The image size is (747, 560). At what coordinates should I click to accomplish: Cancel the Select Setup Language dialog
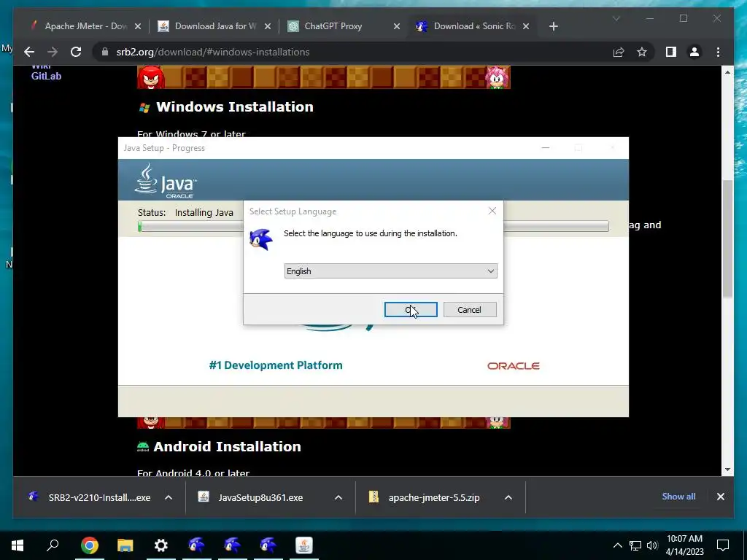[470, 309]
